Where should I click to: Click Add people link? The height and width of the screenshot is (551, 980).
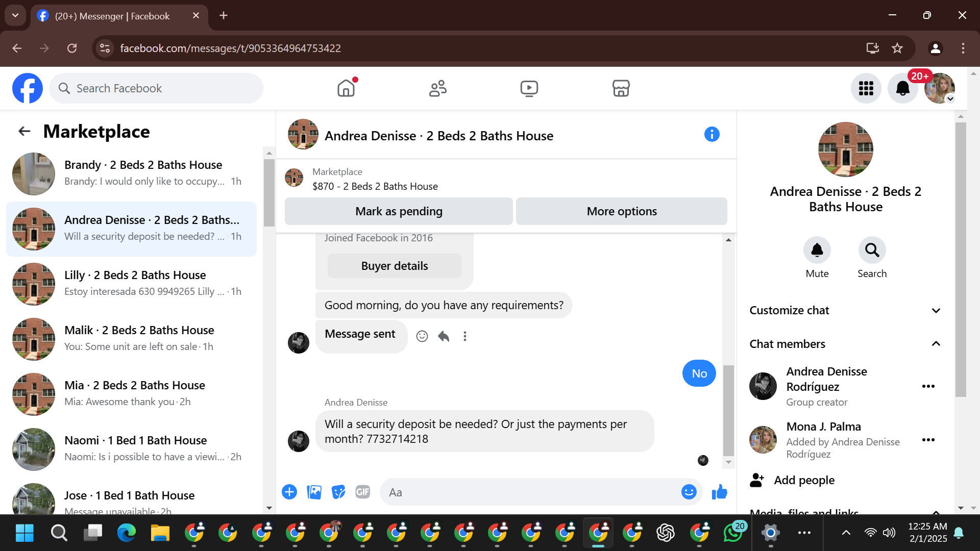[x=804, y=480]
